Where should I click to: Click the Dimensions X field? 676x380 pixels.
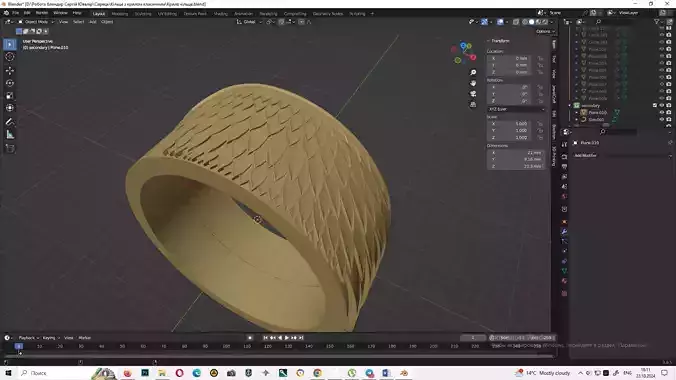point(516,153)
